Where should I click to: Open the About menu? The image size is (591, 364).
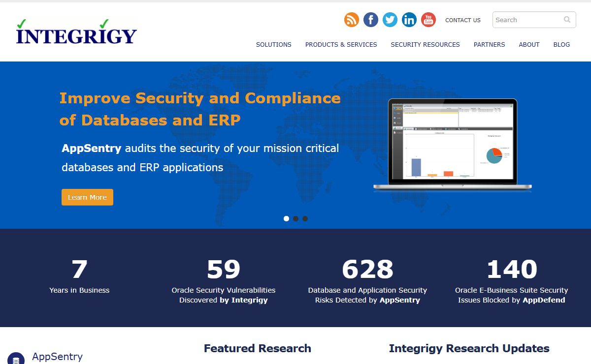tap(529, 44)
